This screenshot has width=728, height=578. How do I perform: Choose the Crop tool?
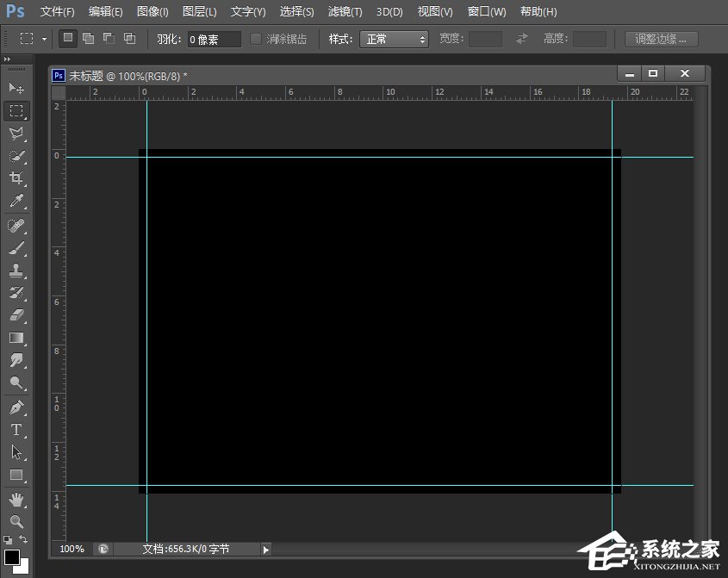coord(16,178)
